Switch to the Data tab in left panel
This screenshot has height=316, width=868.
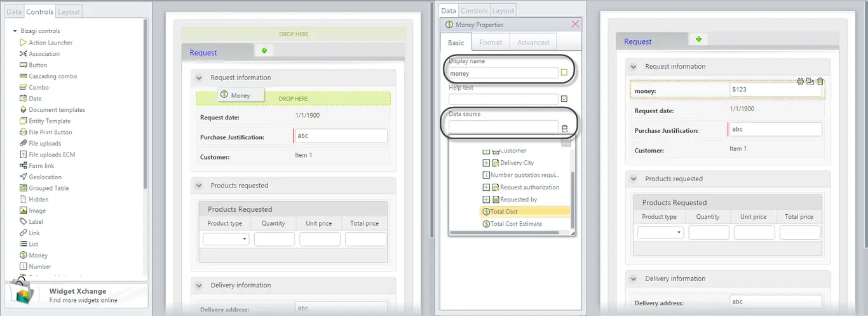coord(14,11)
